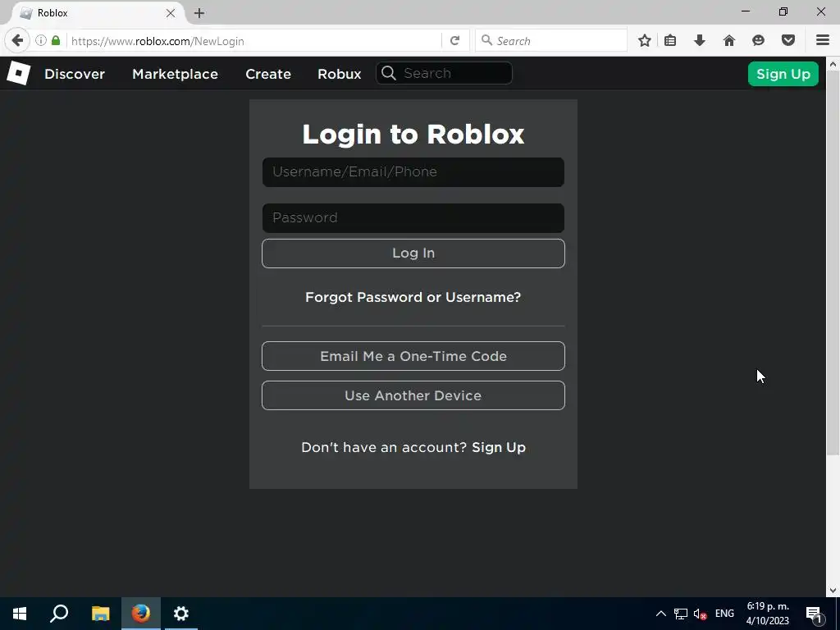Click the Sign Up link below the form
This screenshot has height=630, width=840.
(499, 447)
